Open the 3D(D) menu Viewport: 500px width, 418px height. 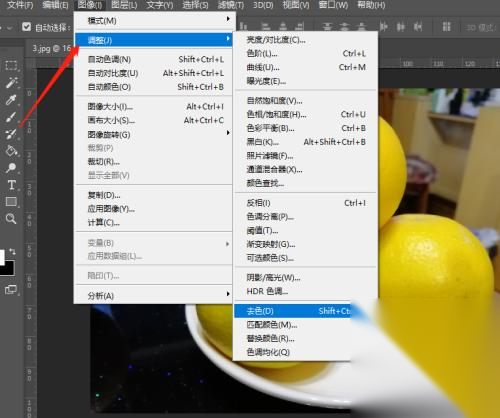pos(263,5)
